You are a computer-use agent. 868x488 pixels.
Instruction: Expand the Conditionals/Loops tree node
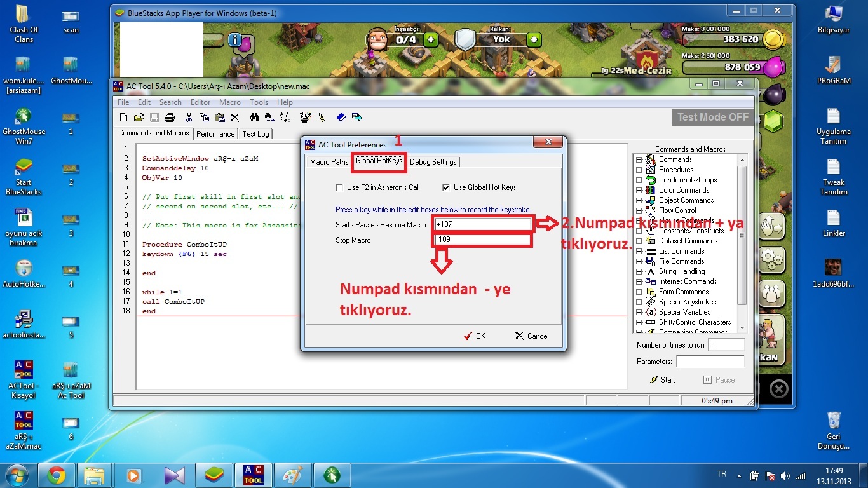point(639,180)
